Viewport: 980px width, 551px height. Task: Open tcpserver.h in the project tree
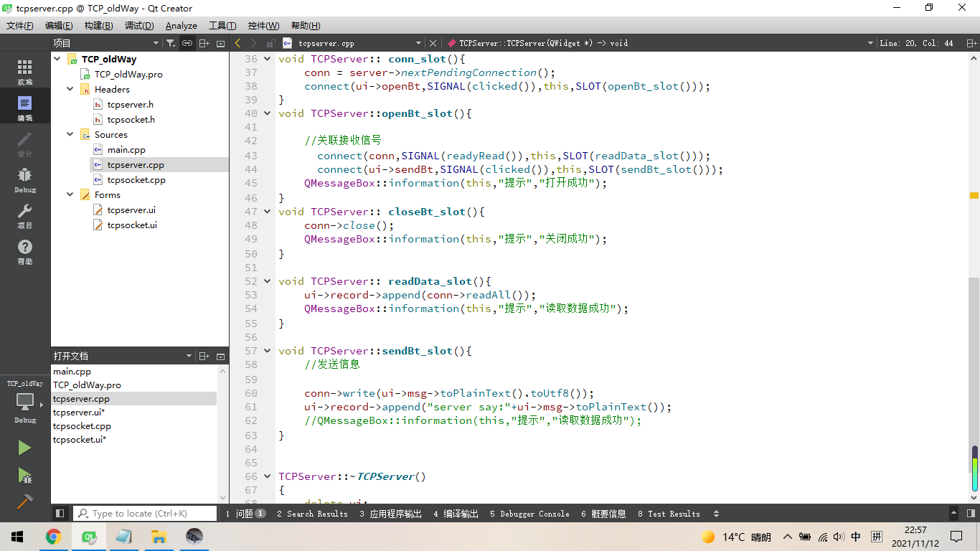[130, 104]
